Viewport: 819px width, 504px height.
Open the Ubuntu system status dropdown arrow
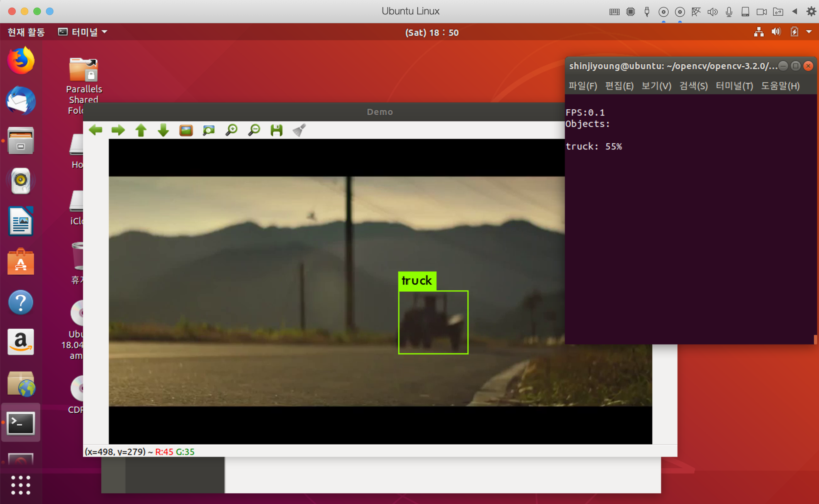[x=809, y=32]
